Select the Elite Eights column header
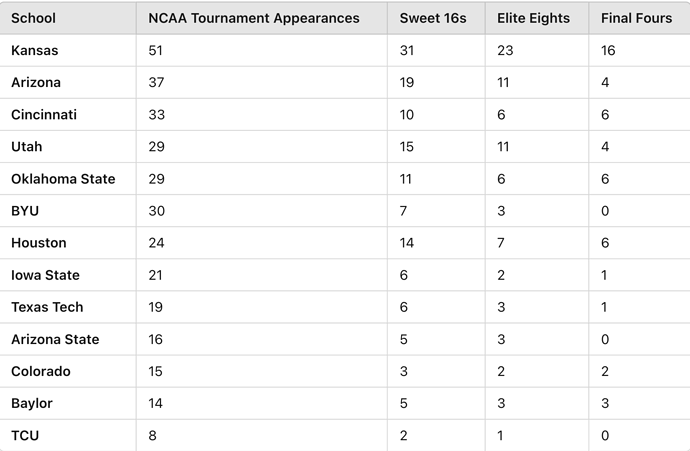The image size is (690, 451). click(x=533, y=18)
